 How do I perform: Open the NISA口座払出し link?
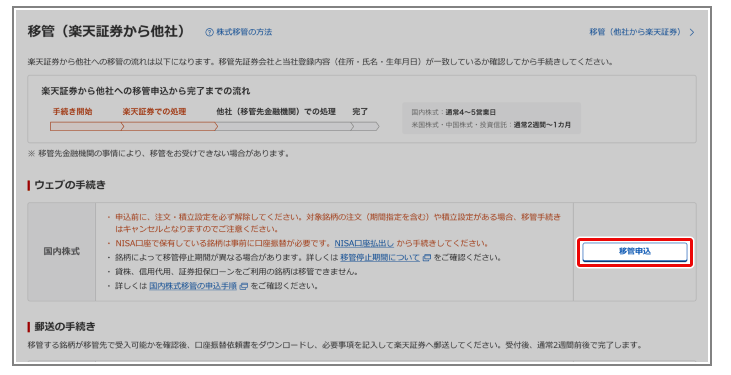click(364, 243)
